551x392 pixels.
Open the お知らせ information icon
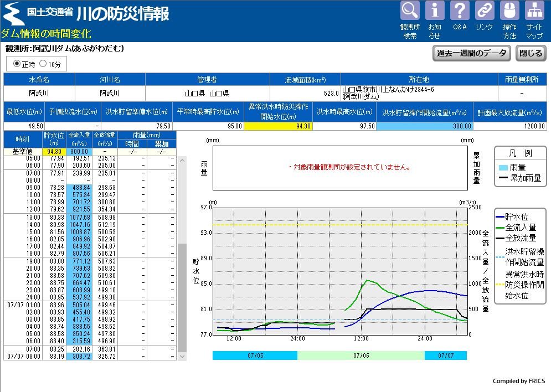coord(435,11)
